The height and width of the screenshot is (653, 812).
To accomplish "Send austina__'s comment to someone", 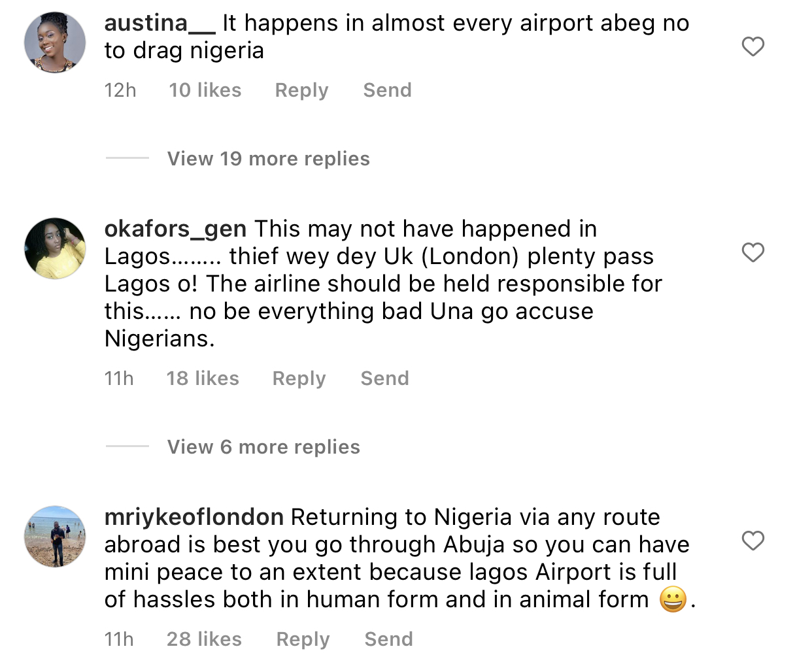I will coord(387,90).
